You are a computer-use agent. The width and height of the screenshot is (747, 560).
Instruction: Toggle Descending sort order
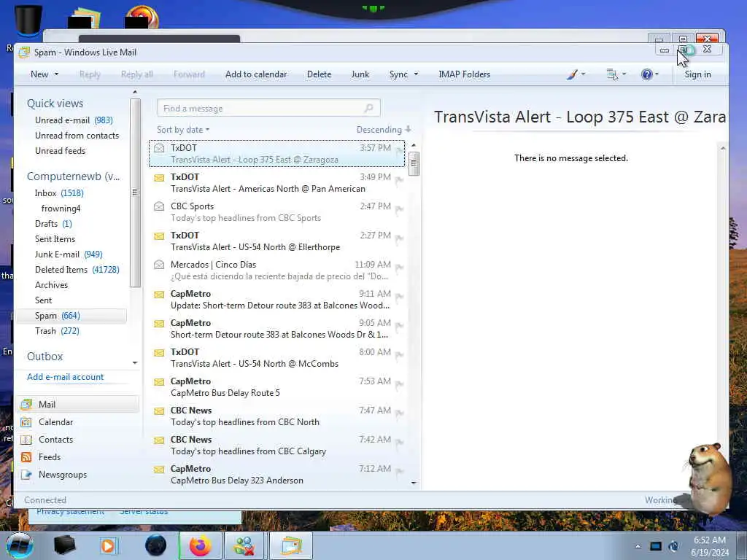(384, 130)
